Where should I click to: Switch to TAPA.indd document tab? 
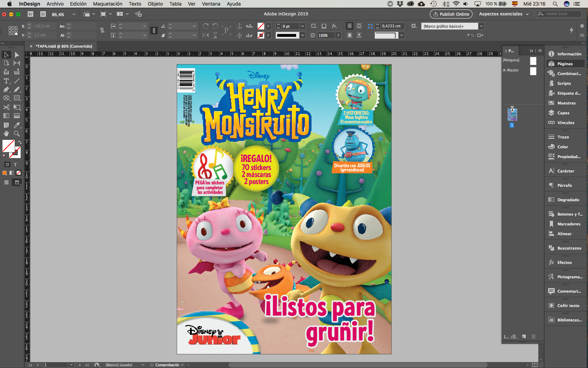(64, 46)
